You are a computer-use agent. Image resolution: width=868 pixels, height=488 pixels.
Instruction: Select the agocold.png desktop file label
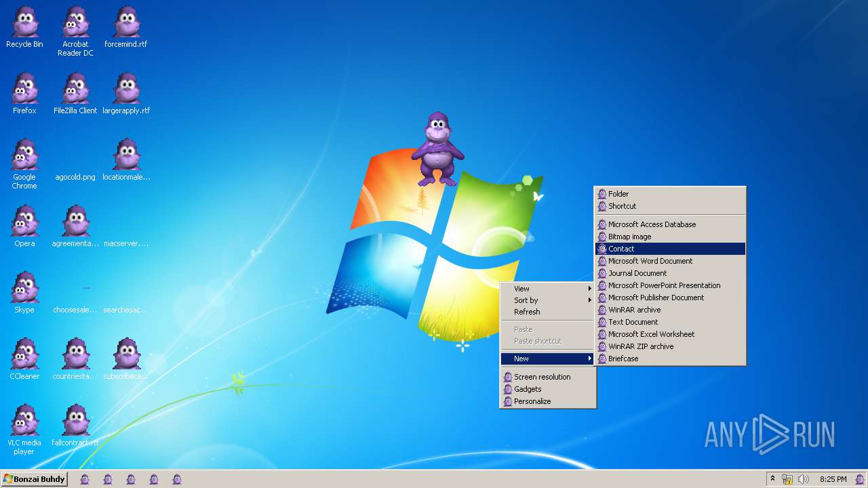tap(75, 177)
